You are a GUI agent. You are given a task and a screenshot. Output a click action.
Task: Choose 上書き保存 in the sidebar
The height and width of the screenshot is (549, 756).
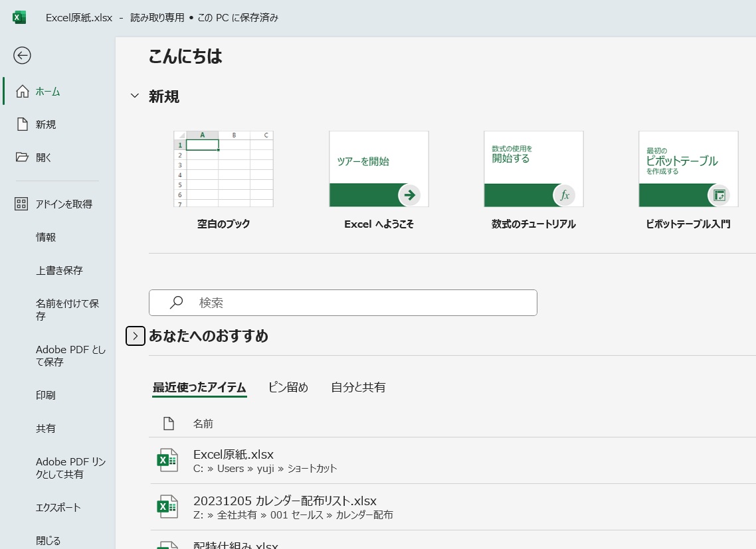pos(59,270)
